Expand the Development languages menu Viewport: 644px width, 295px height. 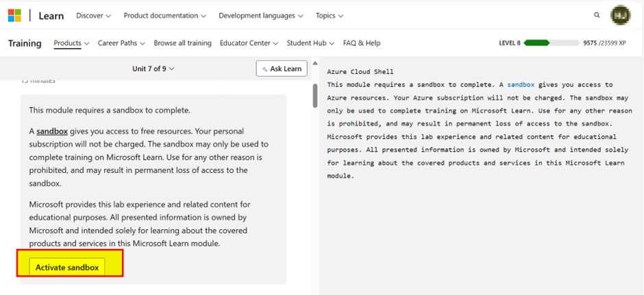coord(261,16)
